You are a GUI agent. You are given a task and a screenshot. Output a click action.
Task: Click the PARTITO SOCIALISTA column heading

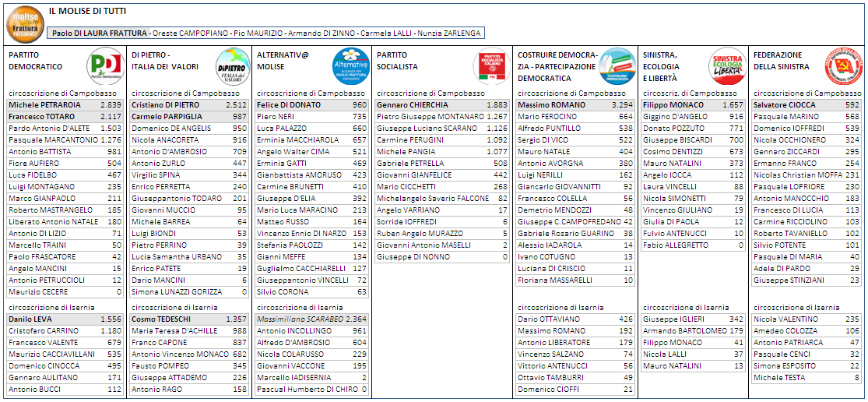coord(403,61)
